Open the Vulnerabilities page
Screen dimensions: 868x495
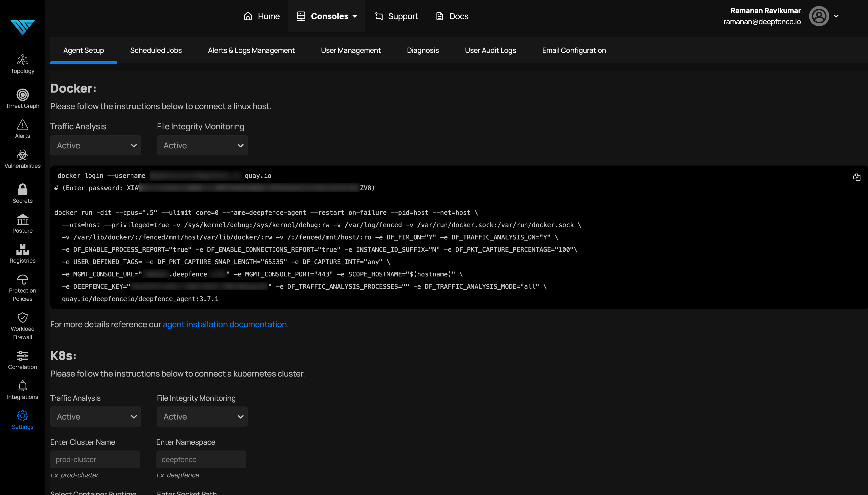click(x=22, y=159)
